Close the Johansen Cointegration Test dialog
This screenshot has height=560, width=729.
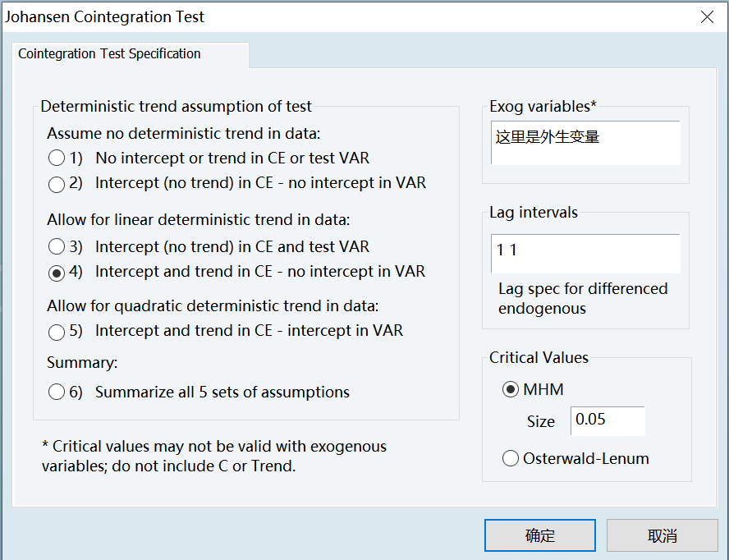tap(706, 16)
